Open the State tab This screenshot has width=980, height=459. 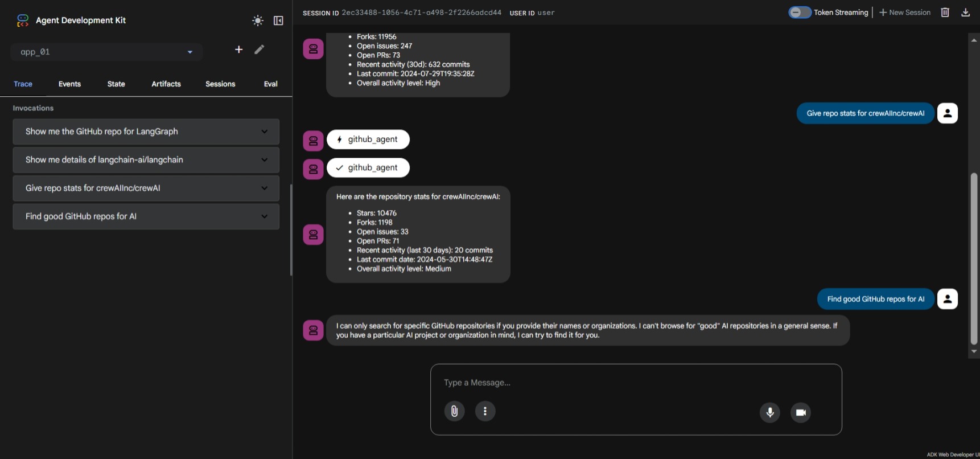116,84
